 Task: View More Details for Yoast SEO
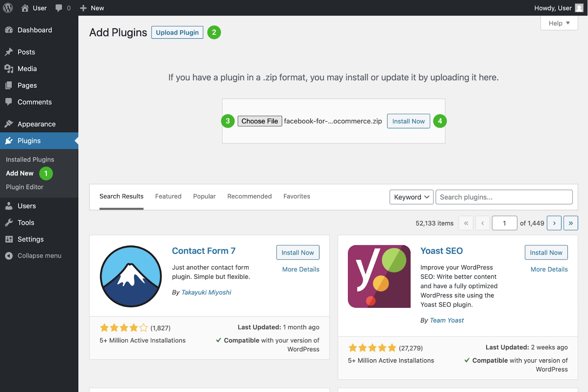[549, 269]
